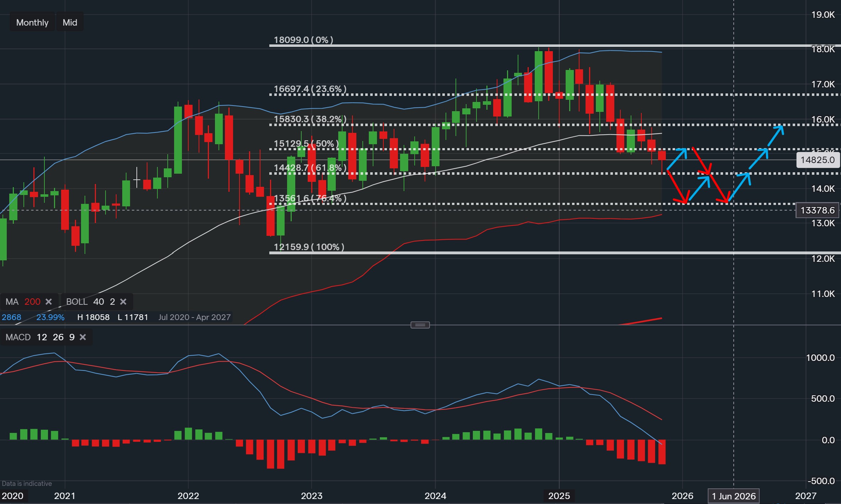Image resolution: width=841 pixels, height=504 pixels.
Task: Click the BOLL indicator label
Action: 76,302
